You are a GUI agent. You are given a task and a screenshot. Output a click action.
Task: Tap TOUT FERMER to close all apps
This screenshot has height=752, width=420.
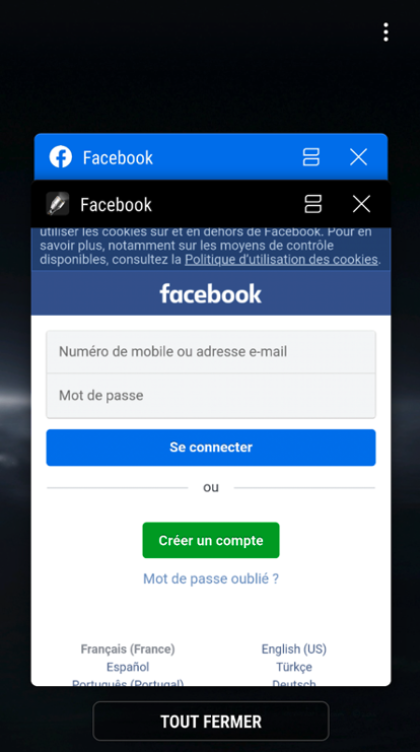(x=211, y=721)
